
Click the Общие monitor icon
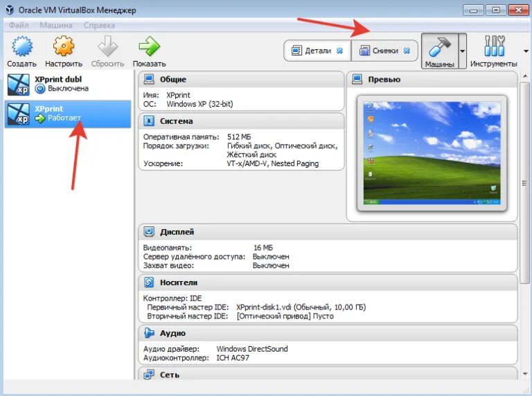(x=149, y=79)
